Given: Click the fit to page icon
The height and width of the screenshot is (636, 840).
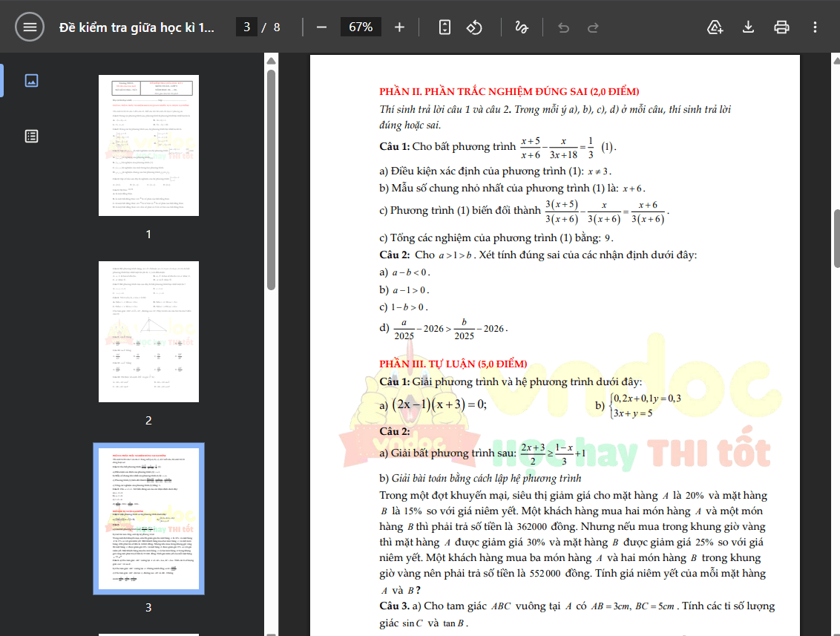Looking at the screenshot, I should click(x=444, y=27).
